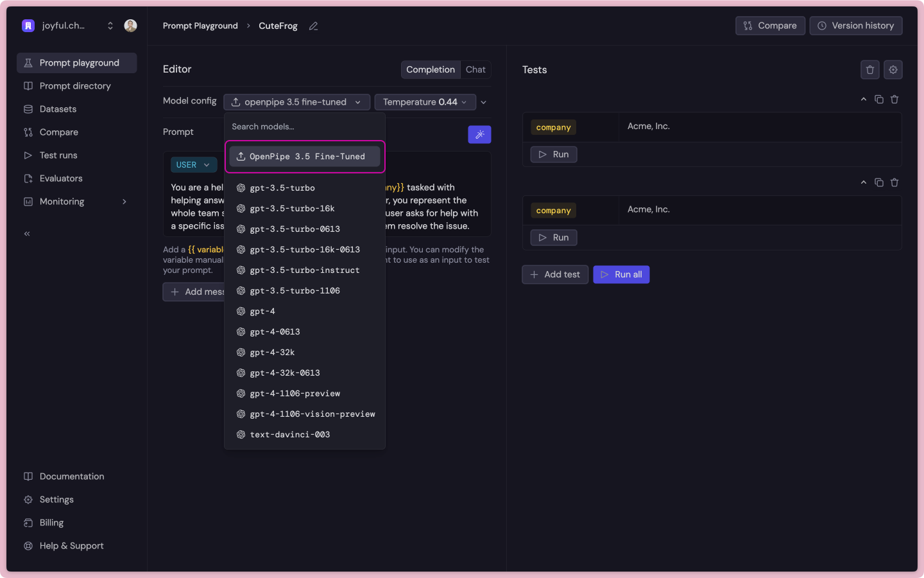Click the Add message button

pos(194,292)
